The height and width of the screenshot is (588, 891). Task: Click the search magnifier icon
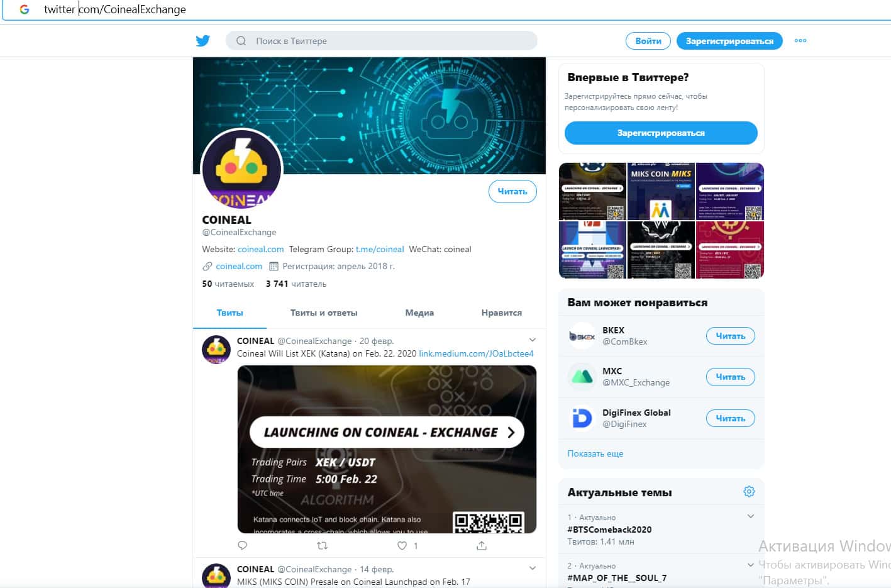pyautogui.click(x=241, y=41)
